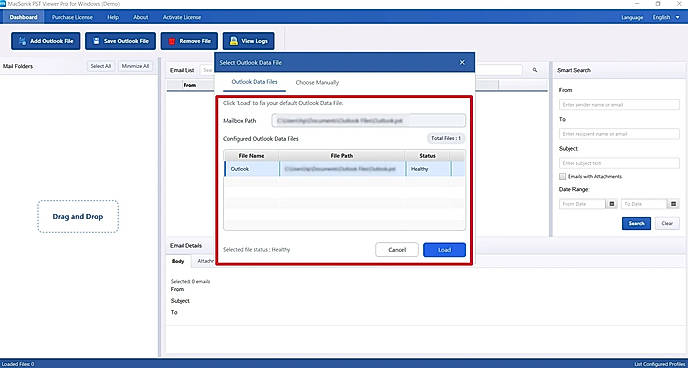Click the Language label in the menu bar
Viewport: 688px width, 368px height.
click(x=632, y=18)
